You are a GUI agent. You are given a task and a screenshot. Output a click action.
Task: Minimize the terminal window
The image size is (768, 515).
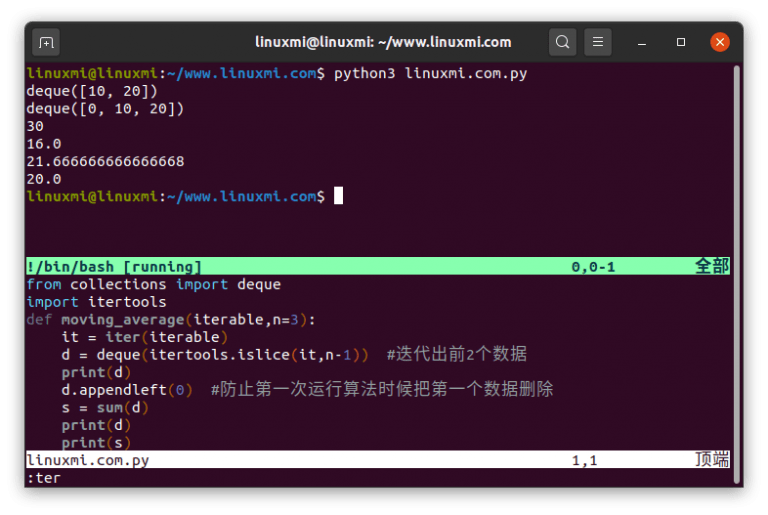point(642,43)
